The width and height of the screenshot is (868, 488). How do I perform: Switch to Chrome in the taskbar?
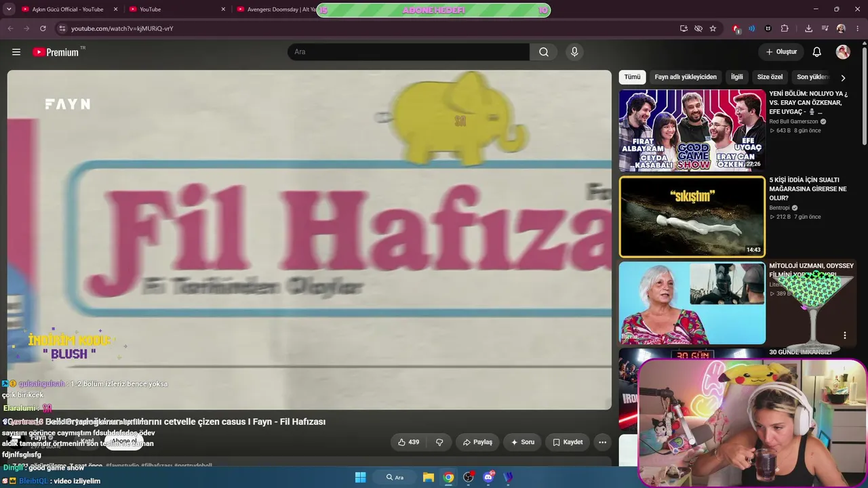(x=448, y=477)
